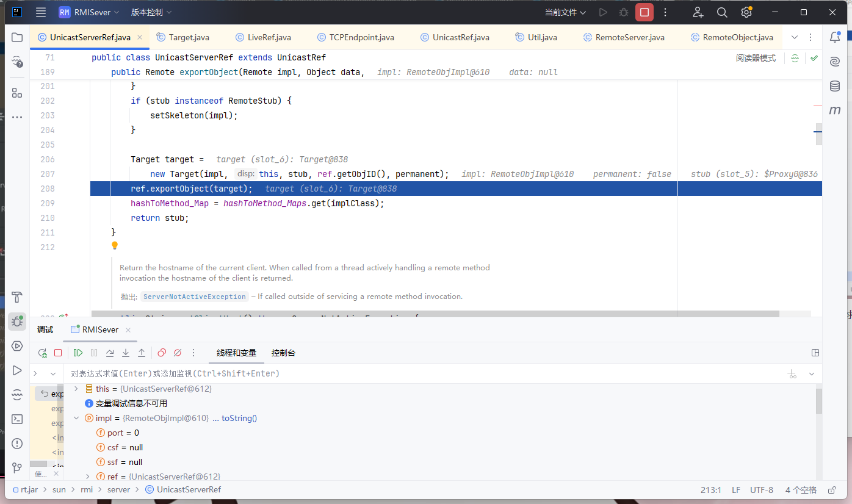The height and width of the screenshot is (504, 852).
Task: Toggle Mute Breakpoints in debug toolbar
Action: 178,353
